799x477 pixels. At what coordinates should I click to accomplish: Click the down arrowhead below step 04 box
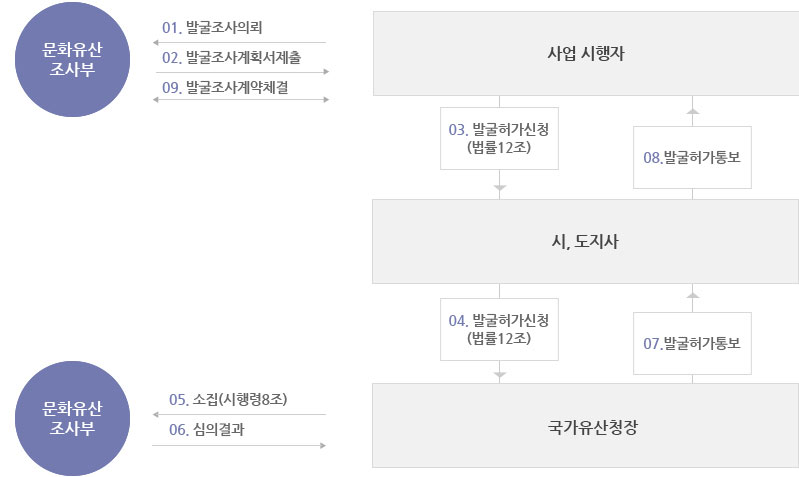coord(500,375)
